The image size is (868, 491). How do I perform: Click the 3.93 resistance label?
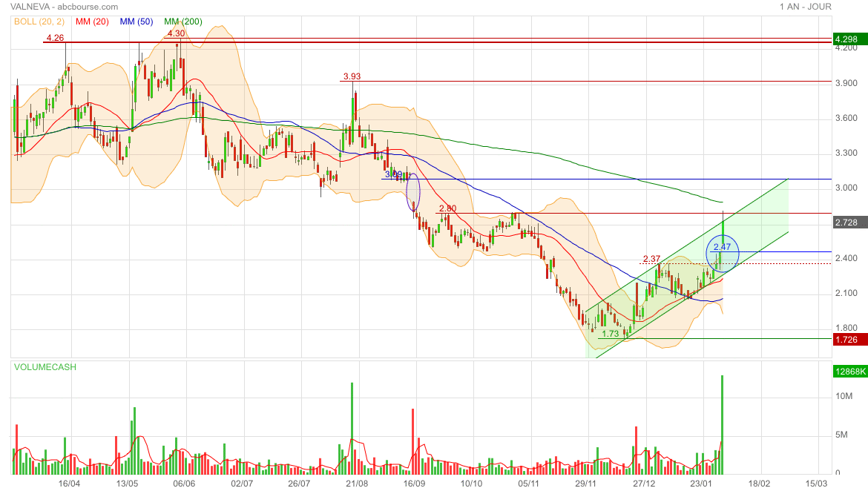click(352, 76)
